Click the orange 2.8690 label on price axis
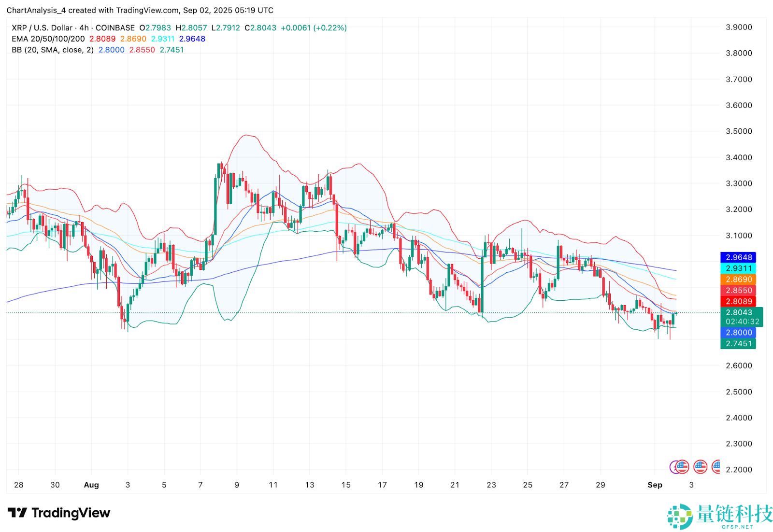The width and height of the screenshot is (773, 532). [738, 280]
